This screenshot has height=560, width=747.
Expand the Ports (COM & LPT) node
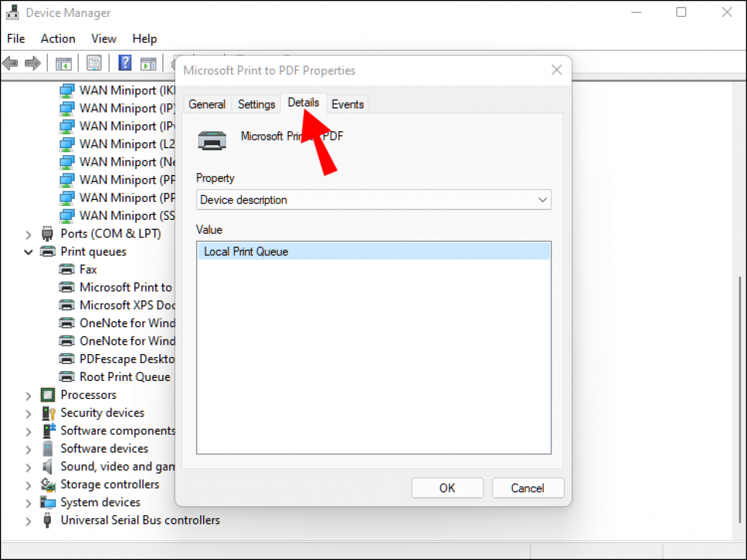coord(28,233)
